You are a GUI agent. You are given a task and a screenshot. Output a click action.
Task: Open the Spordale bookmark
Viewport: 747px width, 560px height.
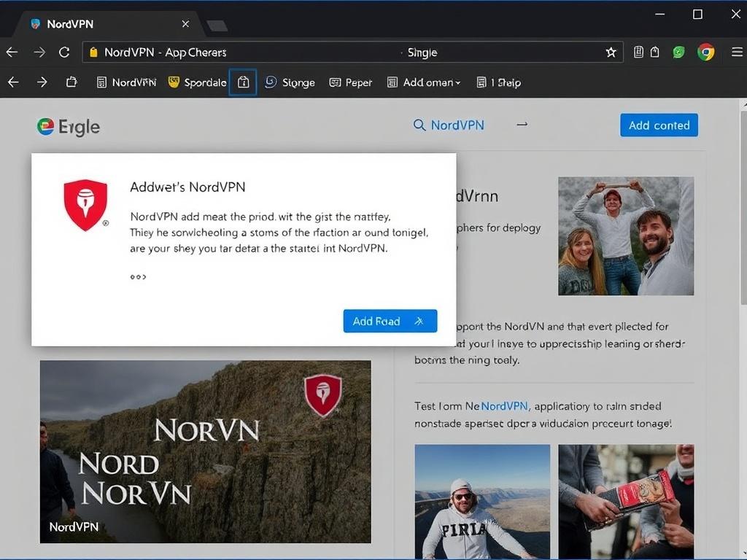point(197,82)
